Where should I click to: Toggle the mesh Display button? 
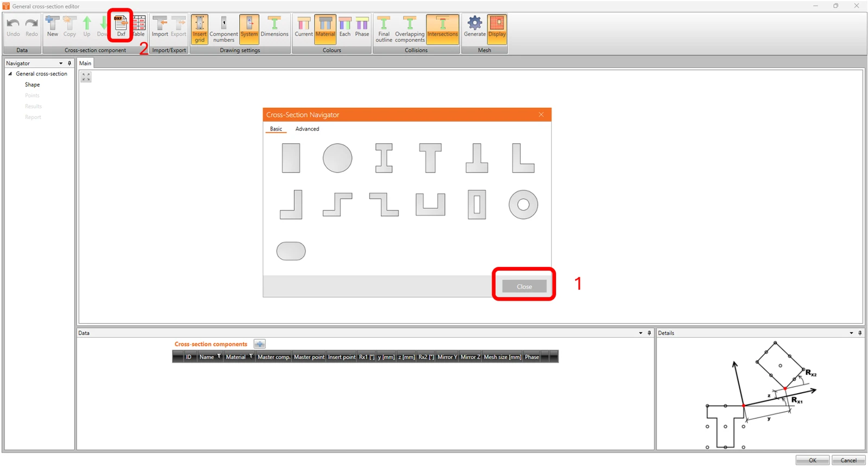(x=497, y=27)
